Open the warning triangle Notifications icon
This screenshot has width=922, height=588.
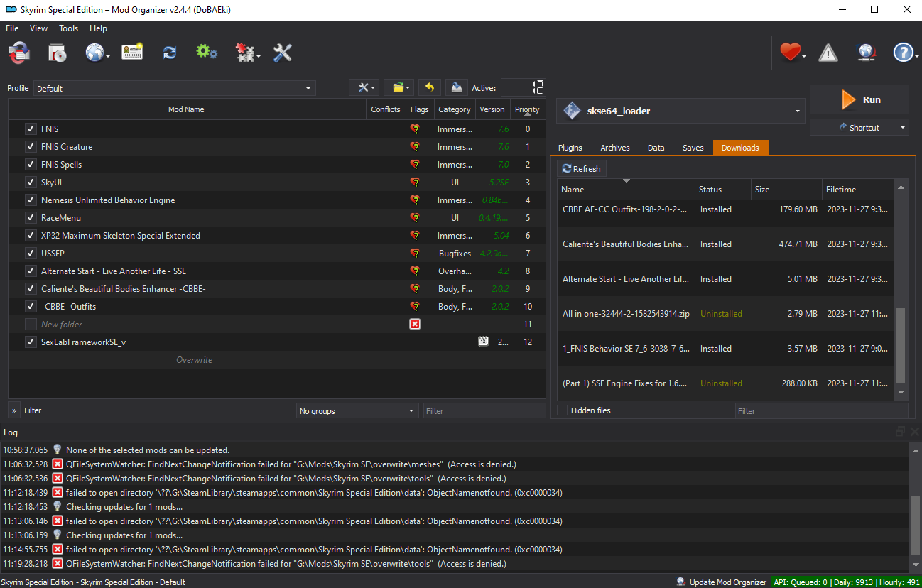[x=828, y=53]
